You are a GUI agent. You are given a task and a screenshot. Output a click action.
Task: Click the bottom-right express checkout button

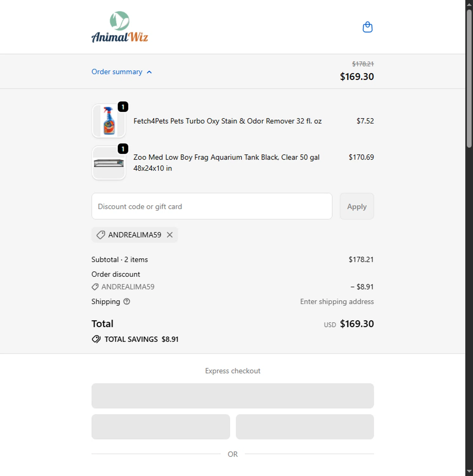(x=305, y=427)
